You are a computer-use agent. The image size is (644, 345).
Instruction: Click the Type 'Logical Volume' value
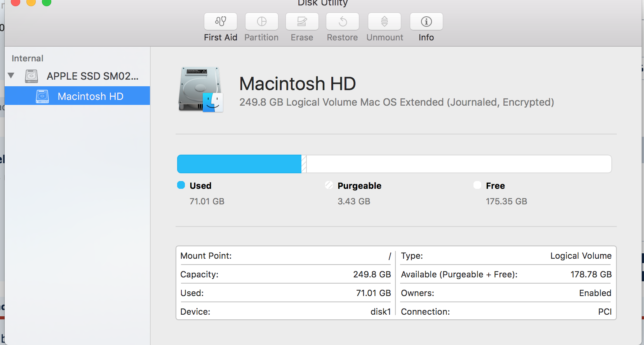581,256
